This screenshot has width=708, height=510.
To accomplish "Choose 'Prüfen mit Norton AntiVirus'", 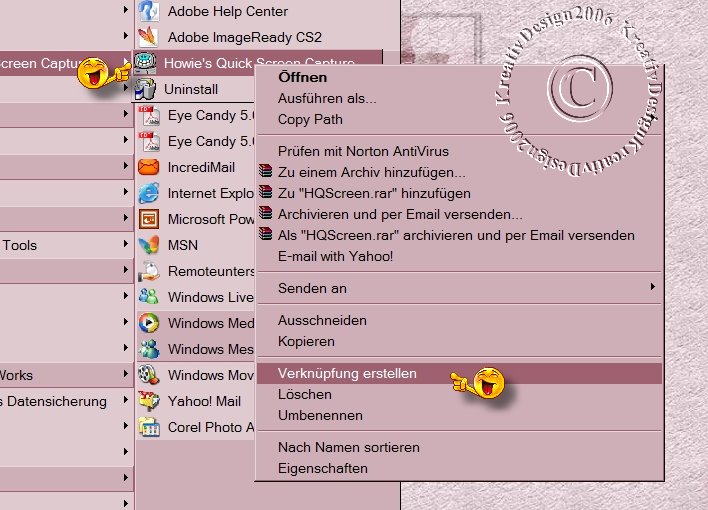I will click(x=459, y=151).
